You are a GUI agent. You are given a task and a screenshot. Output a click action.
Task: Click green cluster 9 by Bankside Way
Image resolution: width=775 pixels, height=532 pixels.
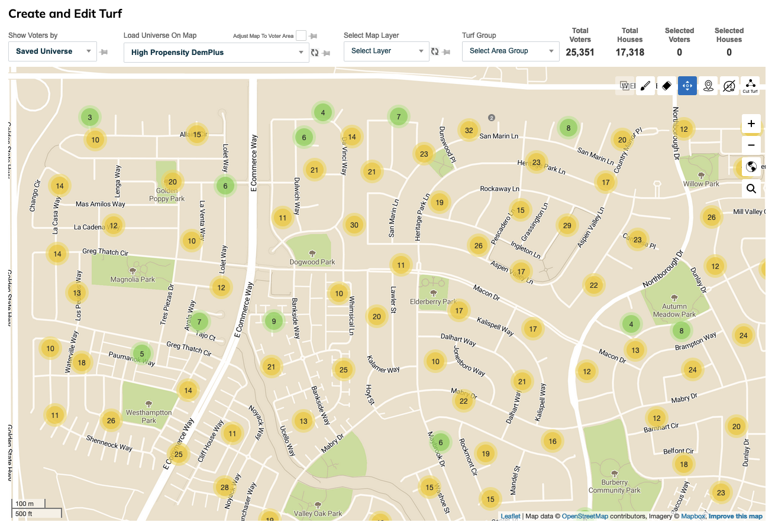pos(273,322)
